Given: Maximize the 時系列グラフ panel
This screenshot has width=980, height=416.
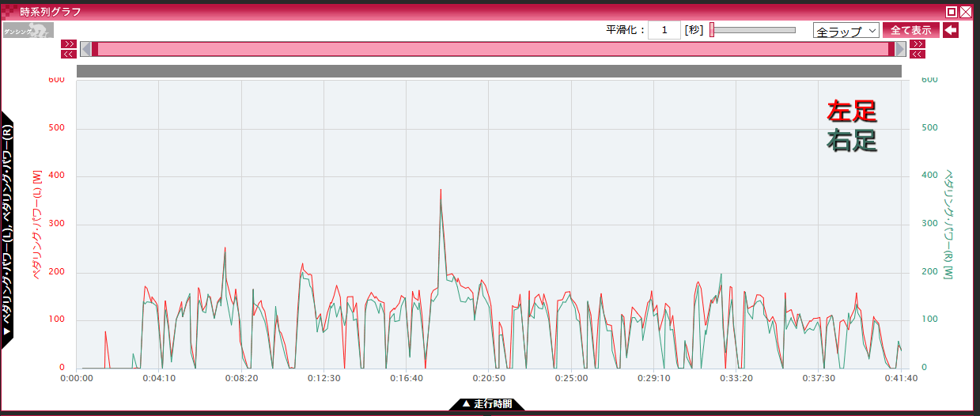Looking at the screenshot, I should (x=952, y=12).
